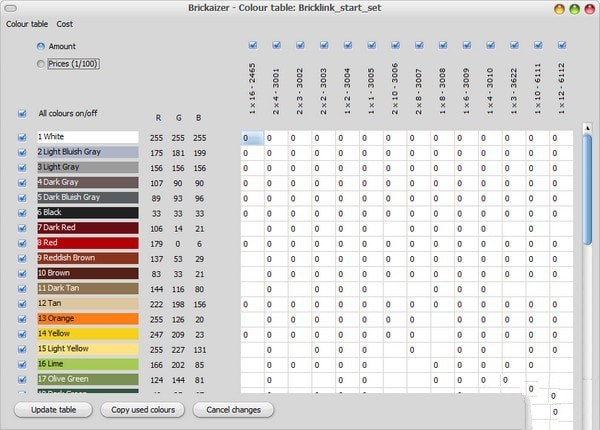
Task: Select the Amount radio button
Action: pos(41,46)
